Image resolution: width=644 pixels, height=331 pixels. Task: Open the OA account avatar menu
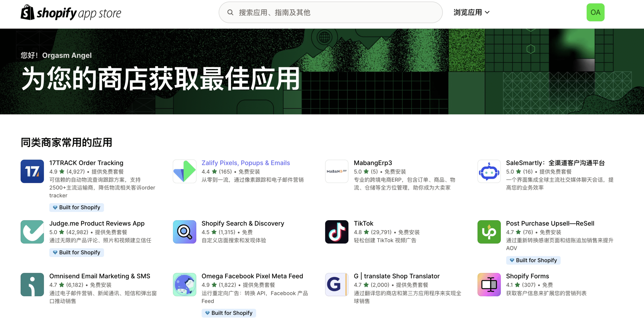point(595,12)
